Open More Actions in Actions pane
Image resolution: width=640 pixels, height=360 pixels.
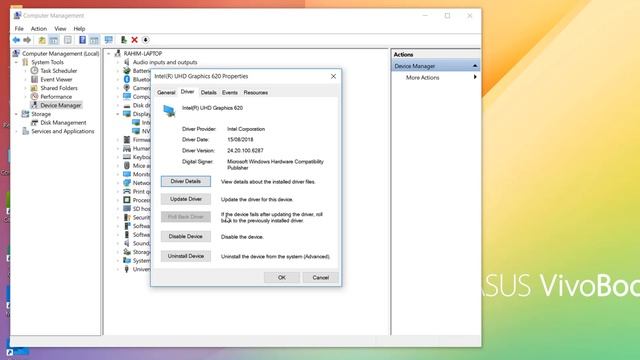pyautogui.click(x=422, y=78)
